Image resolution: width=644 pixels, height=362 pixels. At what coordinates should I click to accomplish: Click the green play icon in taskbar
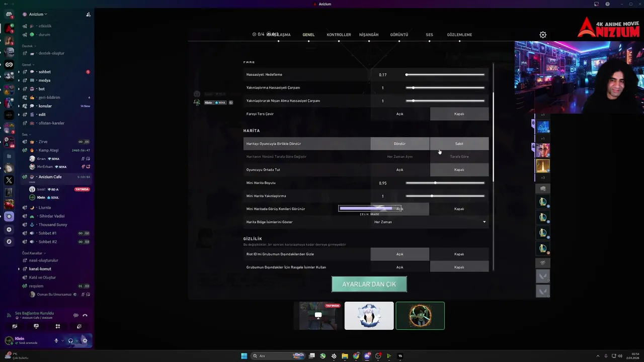coord(389,356)
